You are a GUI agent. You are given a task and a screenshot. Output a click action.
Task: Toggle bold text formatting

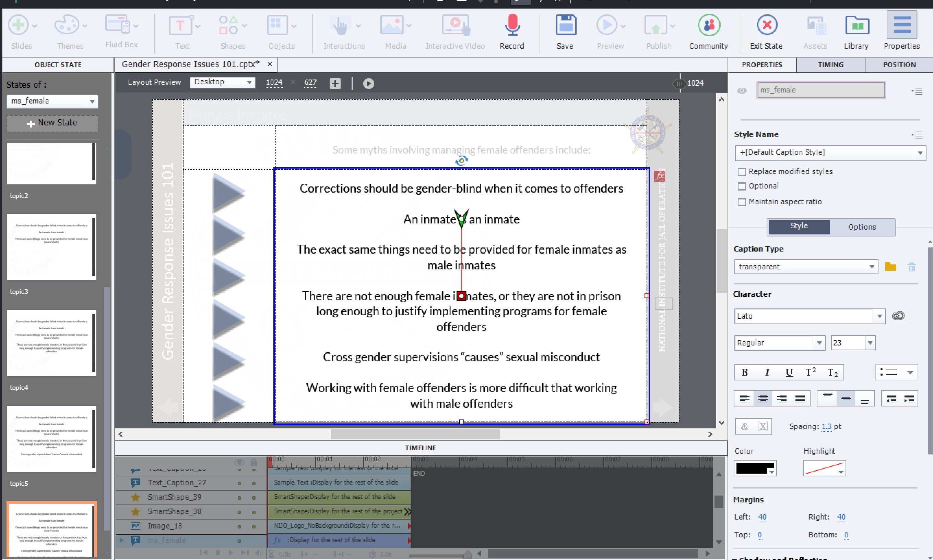point(745,373)
